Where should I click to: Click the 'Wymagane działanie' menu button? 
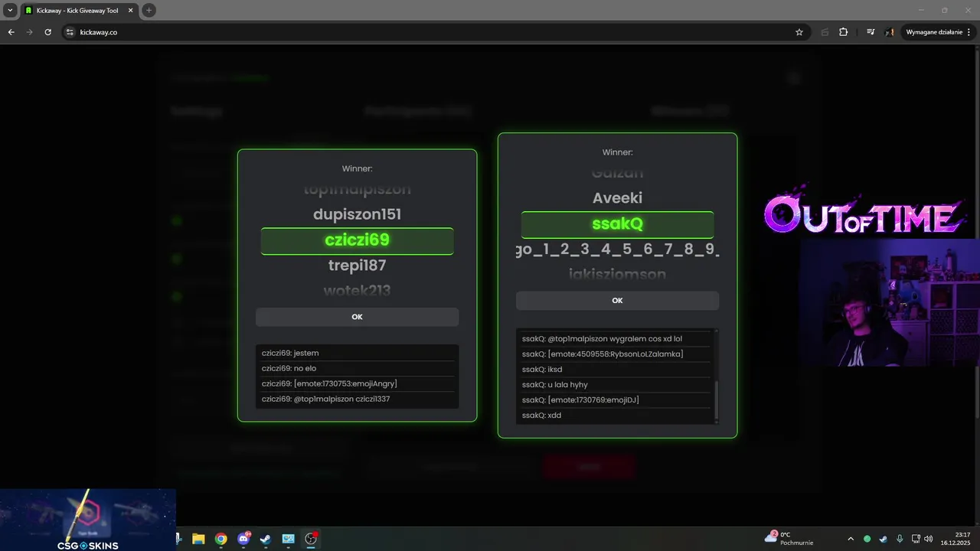[938, 32]
